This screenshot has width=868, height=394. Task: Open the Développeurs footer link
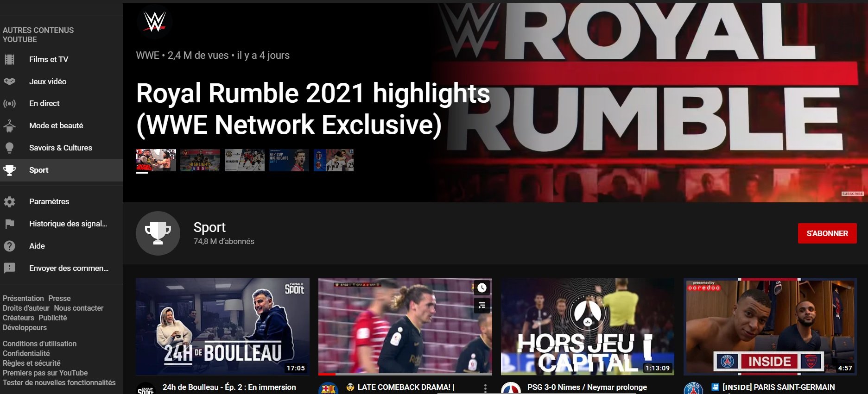(25, 327)
